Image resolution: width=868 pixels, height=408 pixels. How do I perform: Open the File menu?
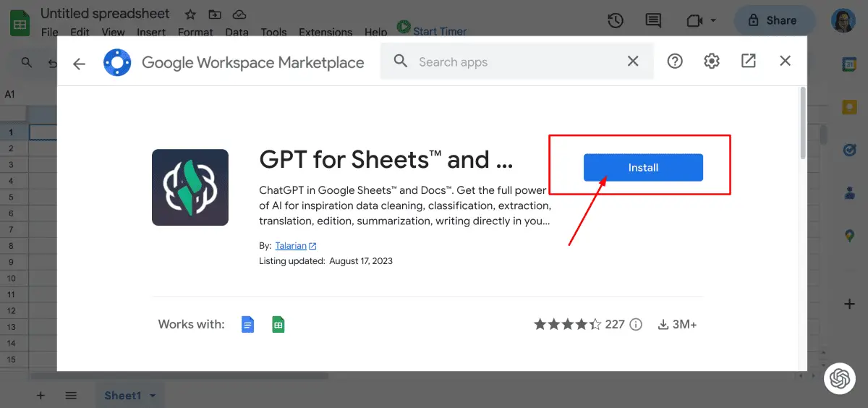click(x=50, y=32)
